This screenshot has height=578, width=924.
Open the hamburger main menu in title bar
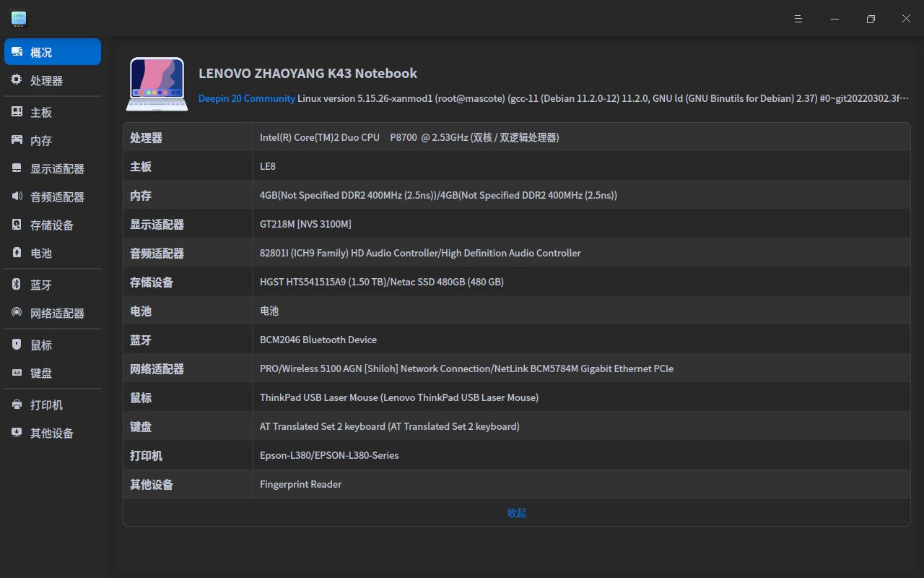(x=798, y=19)
